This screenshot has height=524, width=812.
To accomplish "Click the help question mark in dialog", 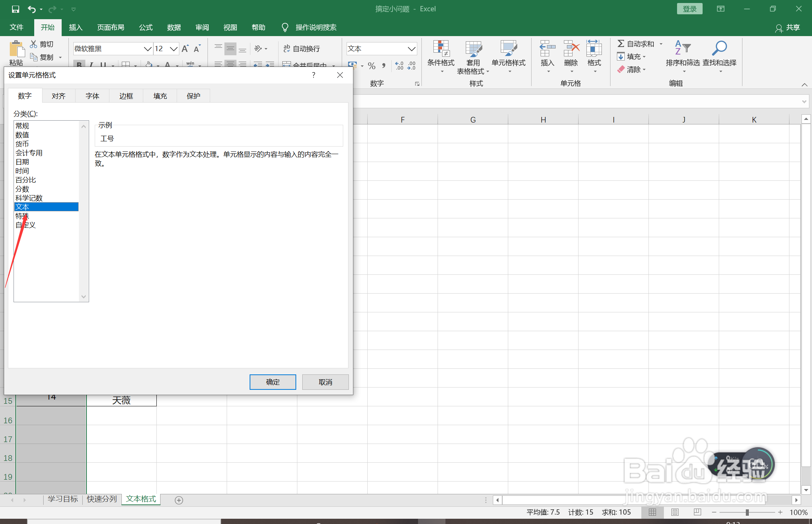I will [314, 75].
